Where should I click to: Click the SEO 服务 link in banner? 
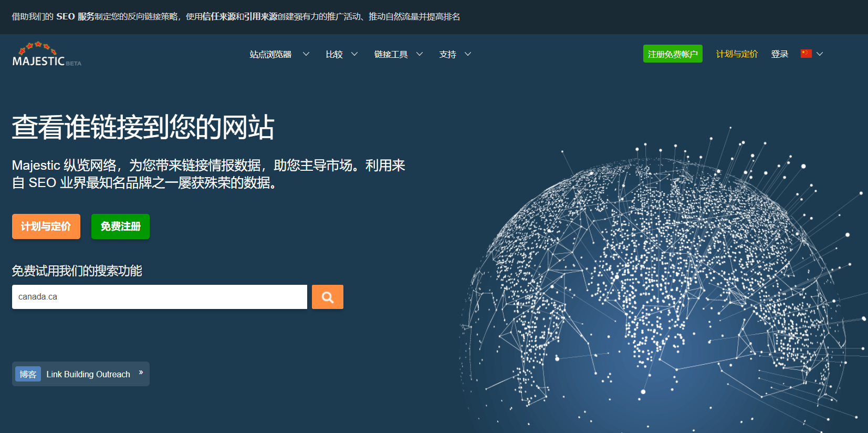tap(75, 17)
